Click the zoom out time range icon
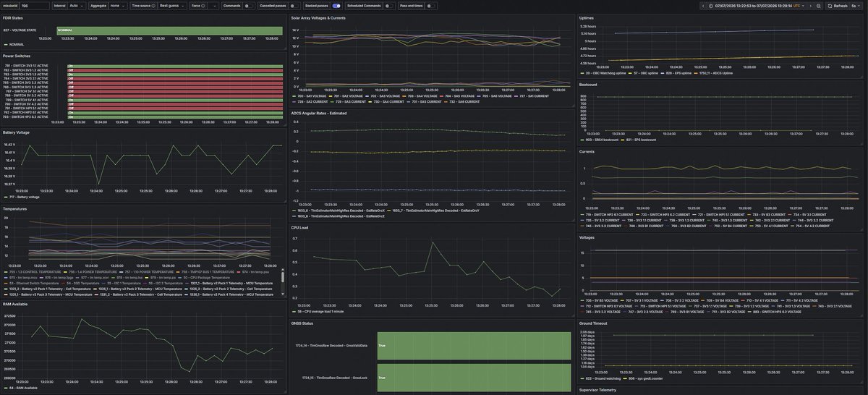868x395 pixels. point(818,5)
